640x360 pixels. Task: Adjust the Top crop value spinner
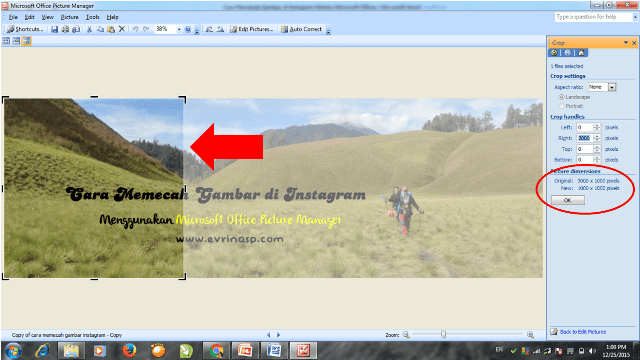pos(597,149)
